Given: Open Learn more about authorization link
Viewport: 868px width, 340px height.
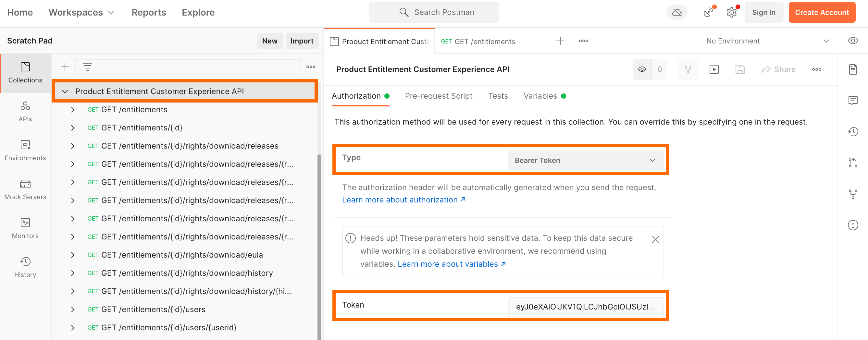Looking at the screenshot, I should (x=404, y=200).
